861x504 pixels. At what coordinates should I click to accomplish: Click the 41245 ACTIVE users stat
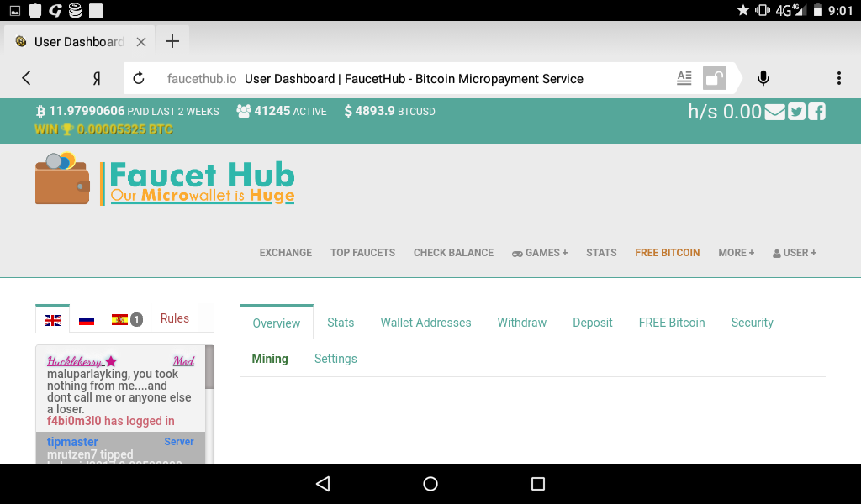tap(281, 112)
